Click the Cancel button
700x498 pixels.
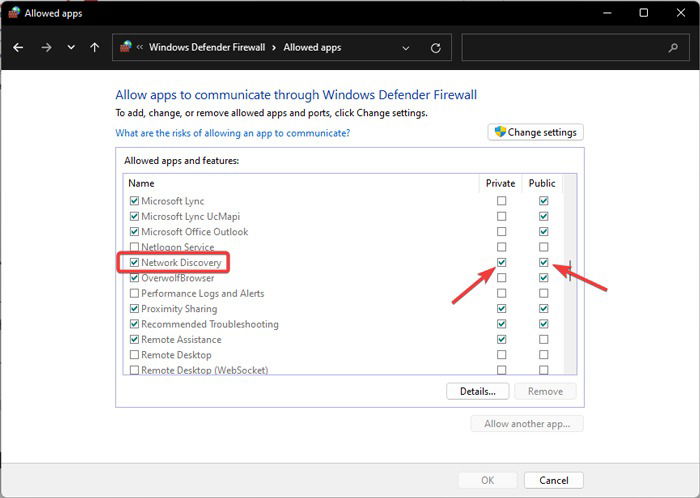click(x=554, y=480)
